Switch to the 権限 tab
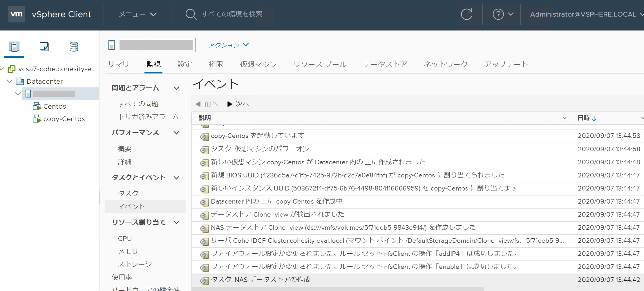The image size is (644, 291). [216, 64]
